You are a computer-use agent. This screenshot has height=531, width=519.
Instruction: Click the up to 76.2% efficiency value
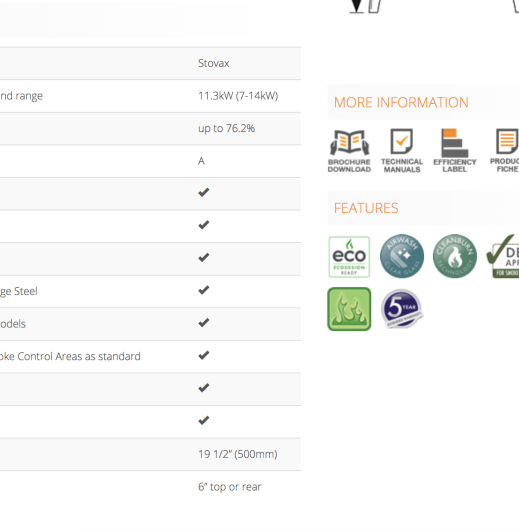pos(226,129)
